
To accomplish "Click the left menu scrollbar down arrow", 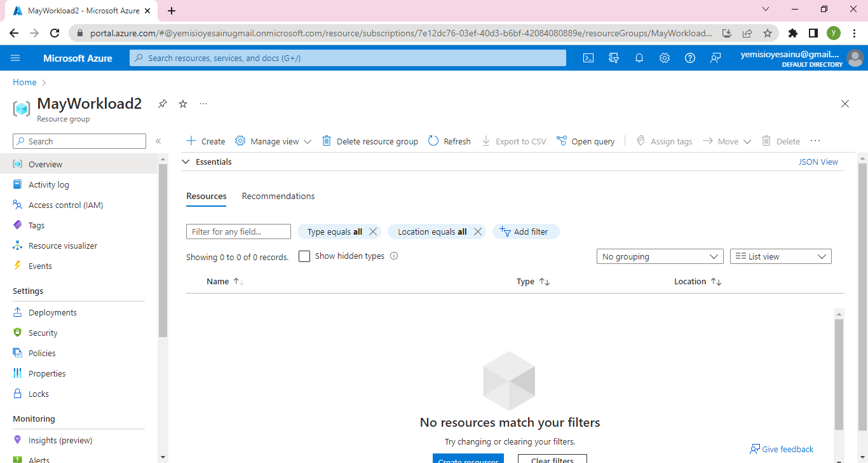I will click(x=163, y=457).
